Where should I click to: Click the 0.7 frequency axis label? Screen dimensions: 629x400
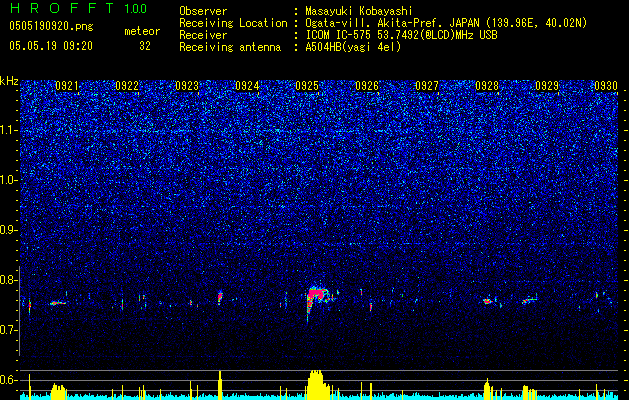pyautogui.click(x=9, y=330)
